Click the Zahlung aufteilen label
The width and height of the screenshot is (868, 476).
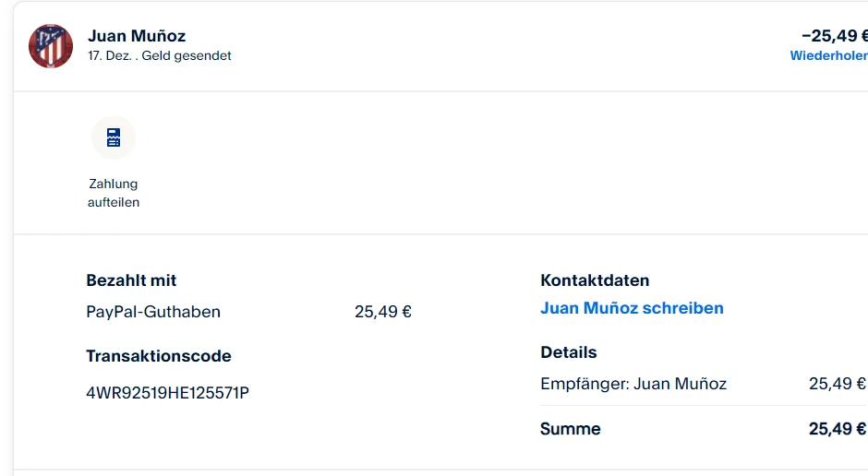point(114,193)
